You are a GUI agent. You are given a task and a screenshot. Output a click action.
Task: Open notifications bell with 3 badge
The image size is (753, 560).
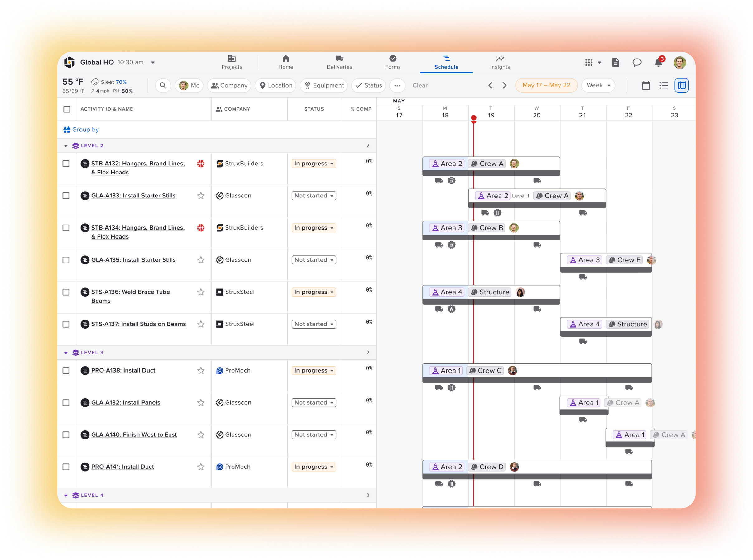pyautogui.click(x=659, y=62)
